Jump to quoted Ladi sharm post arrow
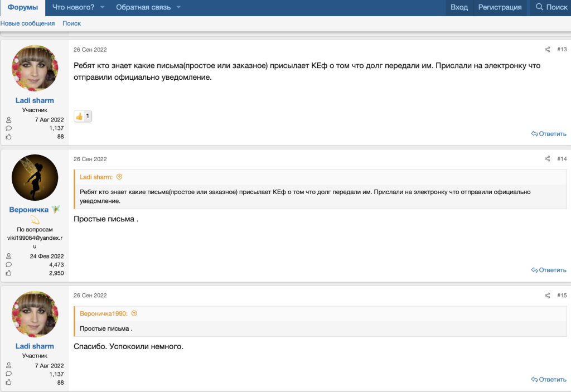The width and height of the screenshot is (571, 392). click(119, 177)
